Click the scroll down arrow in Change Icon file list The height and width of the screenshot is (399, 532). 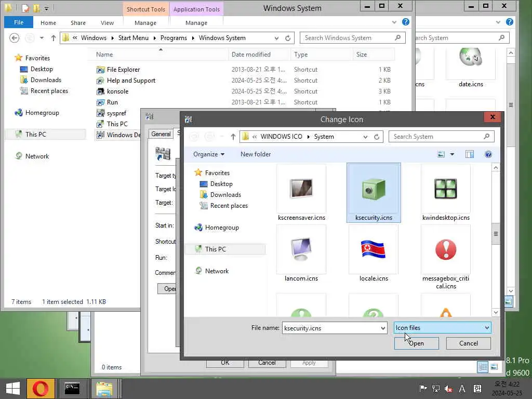[x=496, y=312]
